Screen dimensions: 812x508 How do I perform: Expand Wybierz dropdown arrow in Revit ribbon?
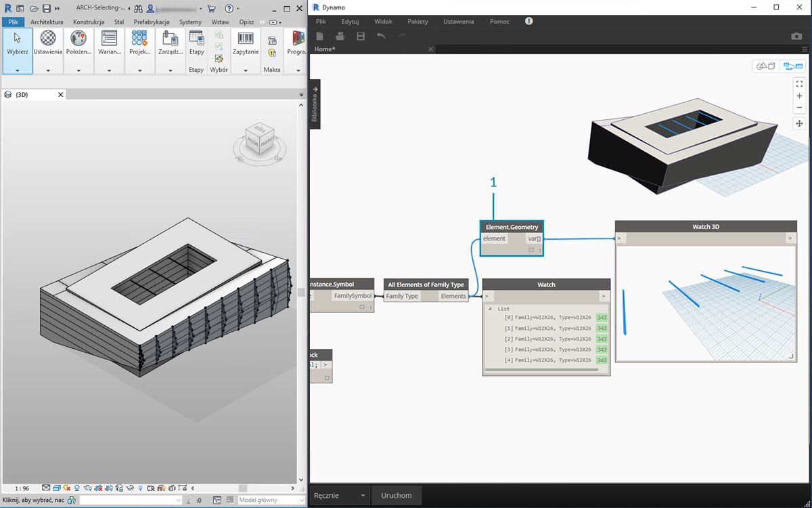coord(17,70)
